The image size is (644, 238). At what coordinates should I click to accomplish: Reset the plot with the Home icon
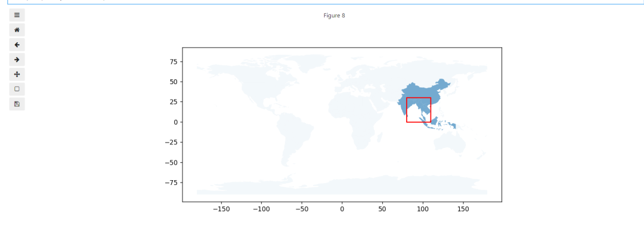pyautogui.click(x=17, y=30)
